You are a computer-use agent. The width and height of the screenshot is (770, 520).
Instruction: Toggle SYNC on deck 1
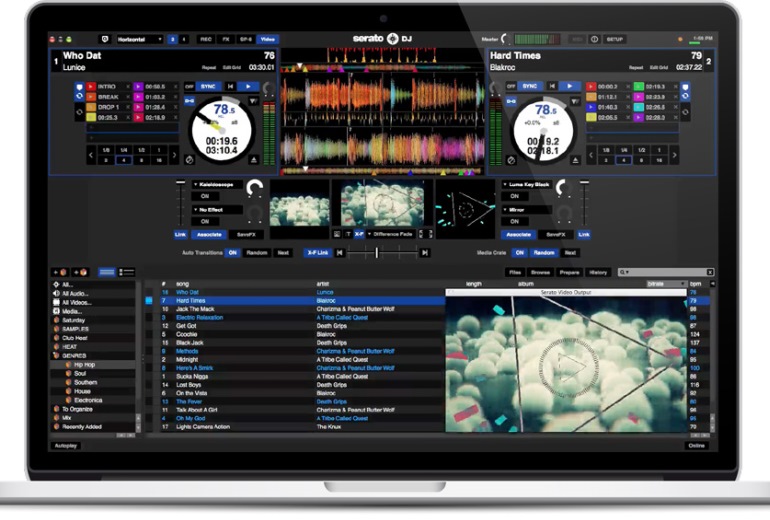pyautogui.click(x=208, y=86)
